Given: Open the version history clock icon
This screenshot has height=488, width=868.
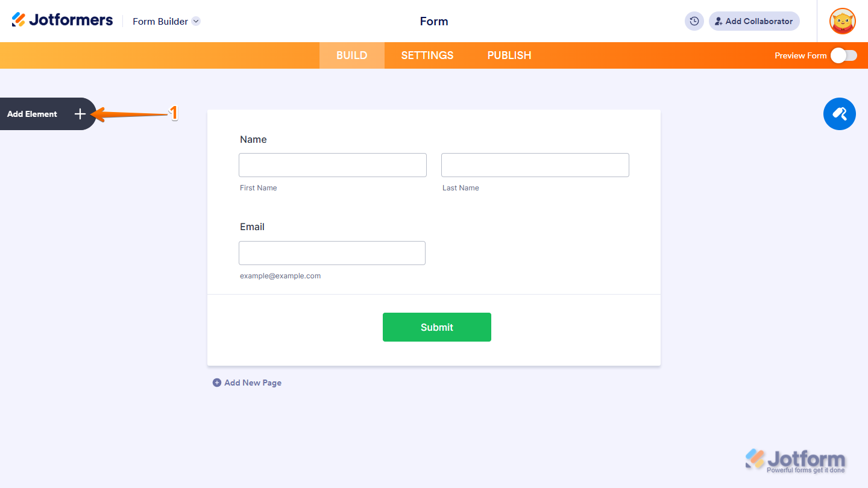Looking at the screenshot, I should [x=694, y=21].
